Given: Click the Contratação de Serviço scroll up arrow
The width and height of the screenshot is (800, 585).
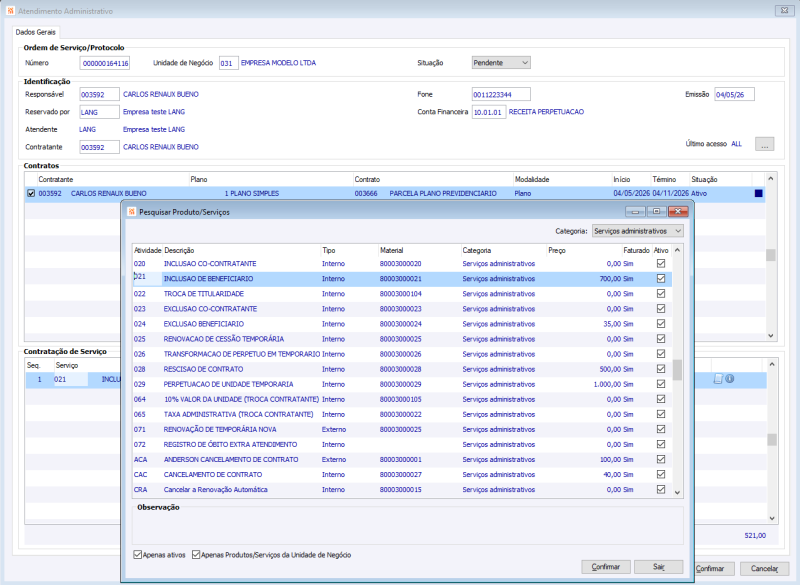Looking at the screenshot, I should tap(772, 364).
